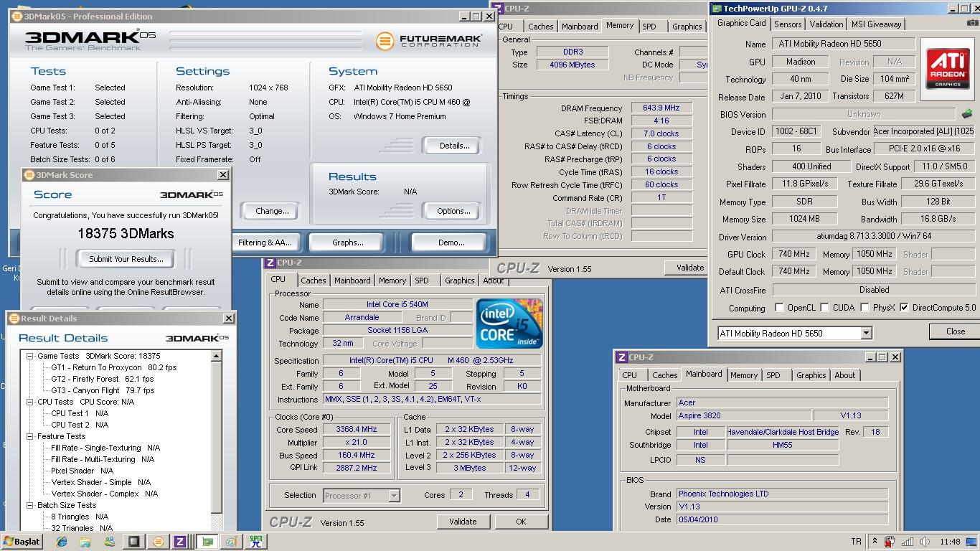The height and width of the screenshot is (551, 980).
Task: Enable the OpenCL checkbox in GPU-Z
Action: pos(779,308)
